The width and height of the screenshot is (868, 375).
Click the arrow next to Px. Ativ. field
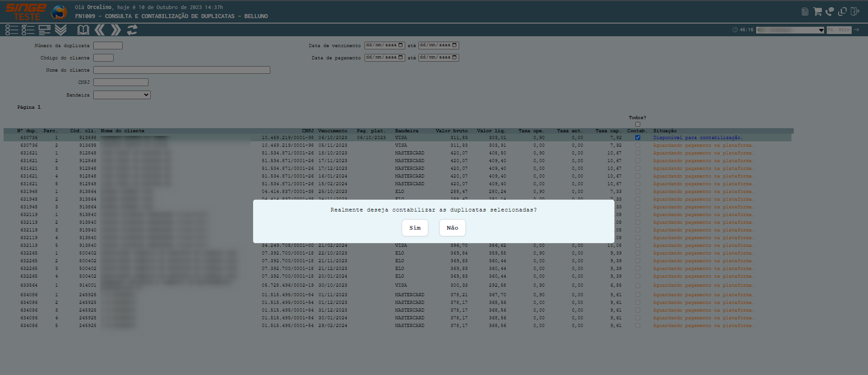pos(856,30)
